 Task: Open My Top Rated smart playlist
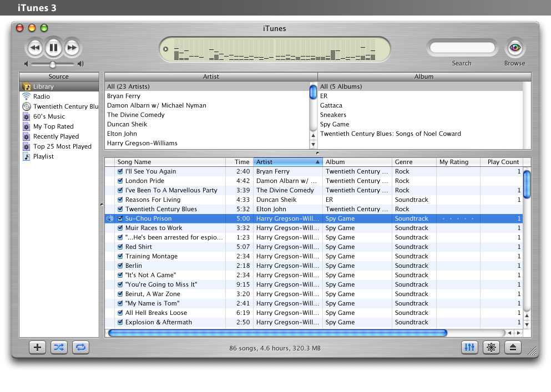59,126
